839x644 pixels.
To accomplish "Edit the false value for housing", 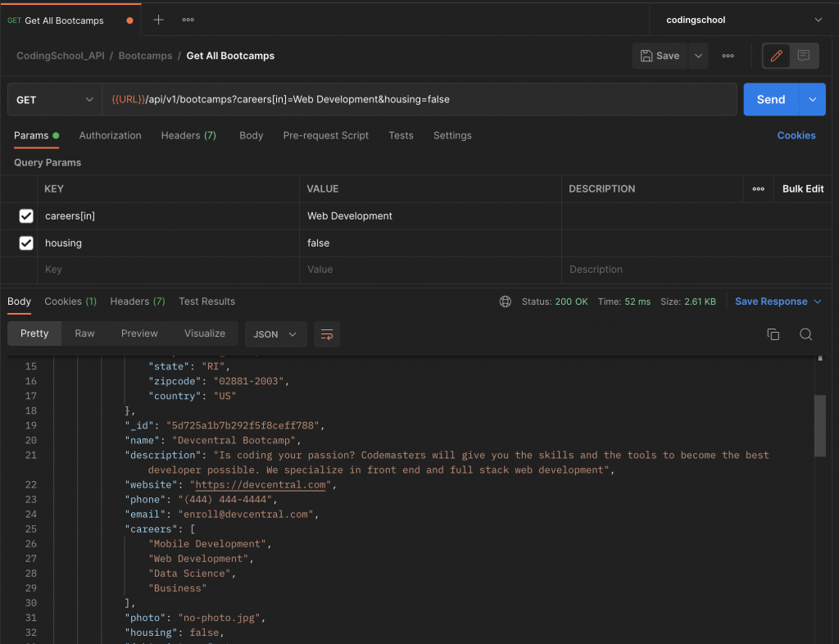I will (430, 243).
